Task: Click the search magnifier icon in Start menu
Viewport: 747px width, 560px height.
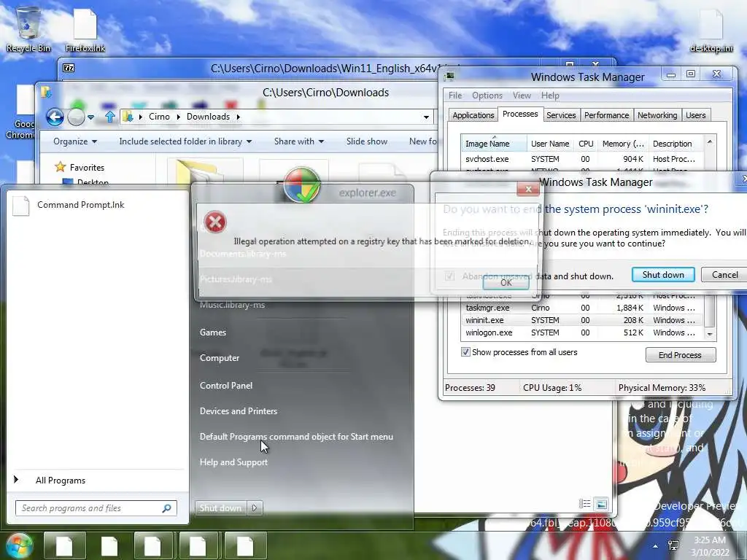Action: [x=167, y=508]
